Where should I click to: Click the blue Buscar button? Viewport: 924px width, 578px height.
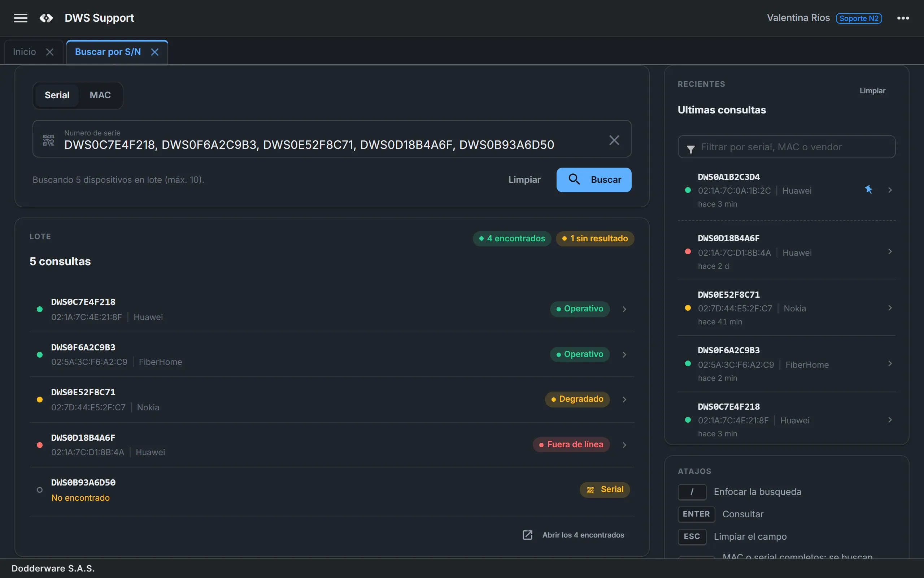pyautogui.click(x=594, y=180)
